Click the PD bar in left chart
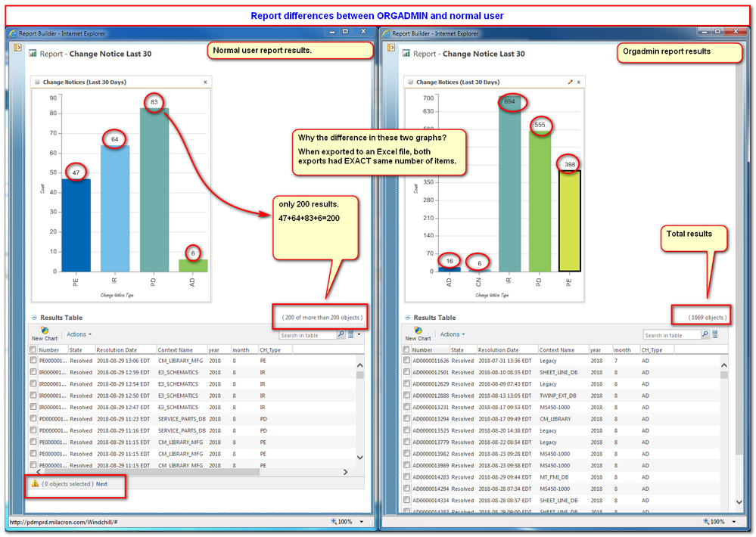The image size is (756, 537). tap(154, 190)
